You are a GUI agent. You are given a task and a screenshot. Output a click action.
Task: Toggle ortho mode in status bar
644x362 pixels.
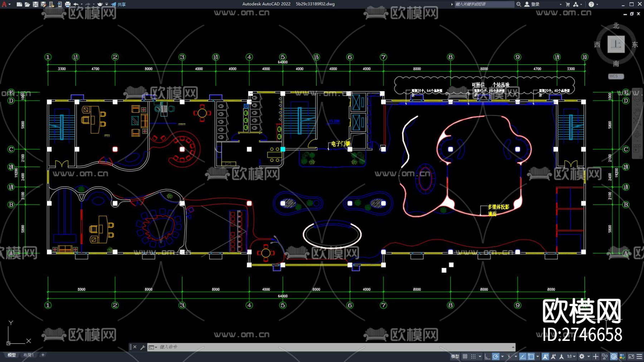tap(487, 356)
